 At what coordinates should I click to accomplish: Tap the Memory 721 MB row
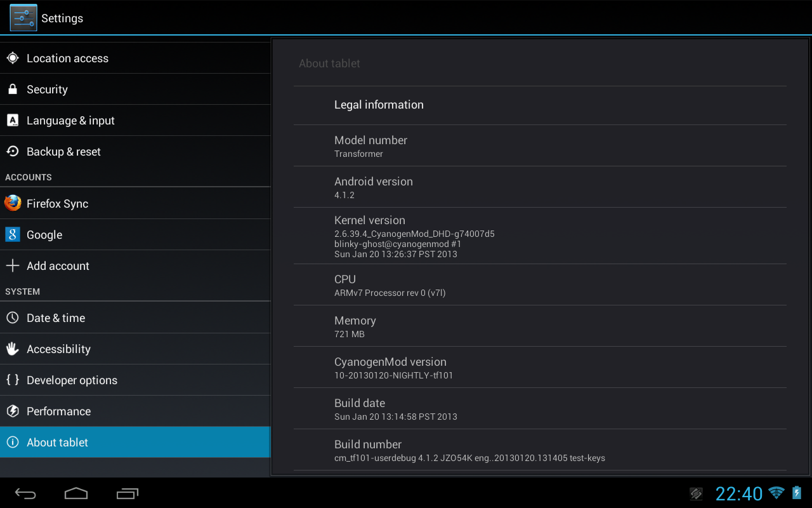(x=540, y=326)
